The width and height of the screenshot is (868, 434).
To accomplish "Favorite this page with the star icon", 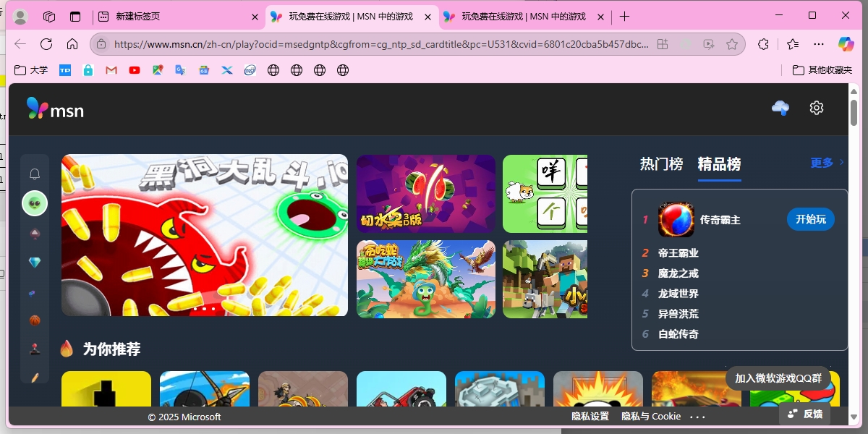I will (732, 44).
